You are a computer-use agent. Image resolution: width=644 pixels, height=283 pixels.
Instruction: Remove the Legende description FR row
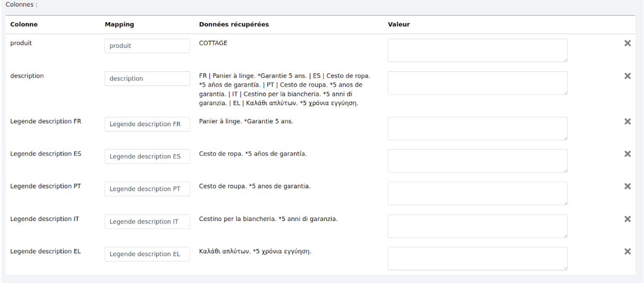point(627,121)
